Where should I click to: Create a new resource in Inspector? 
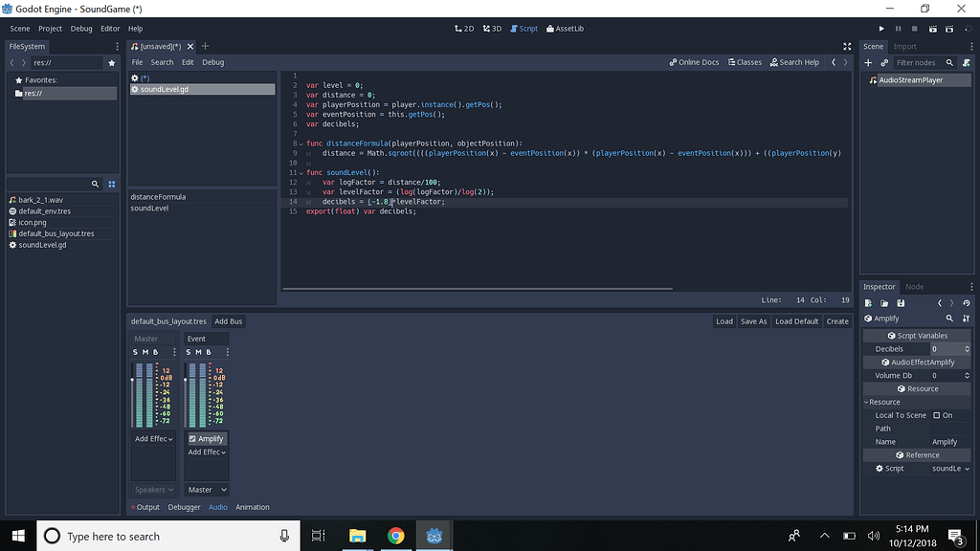coord(868,303)
